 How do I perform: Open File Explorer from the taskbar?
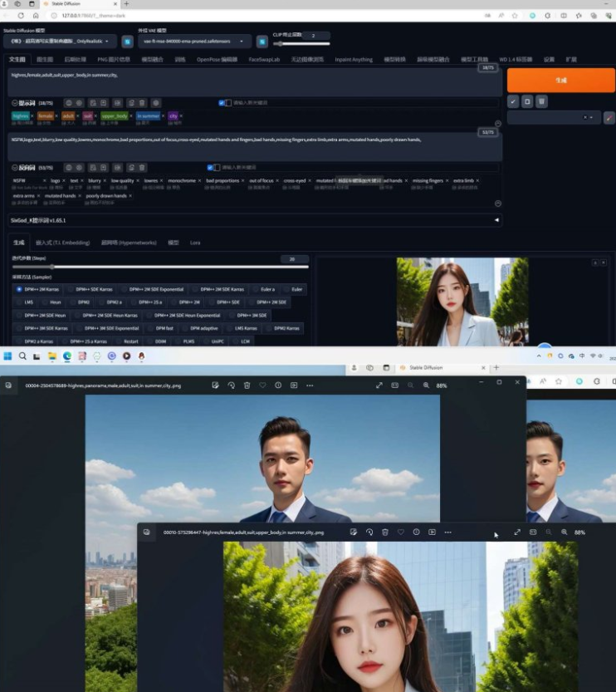[52, 356]
